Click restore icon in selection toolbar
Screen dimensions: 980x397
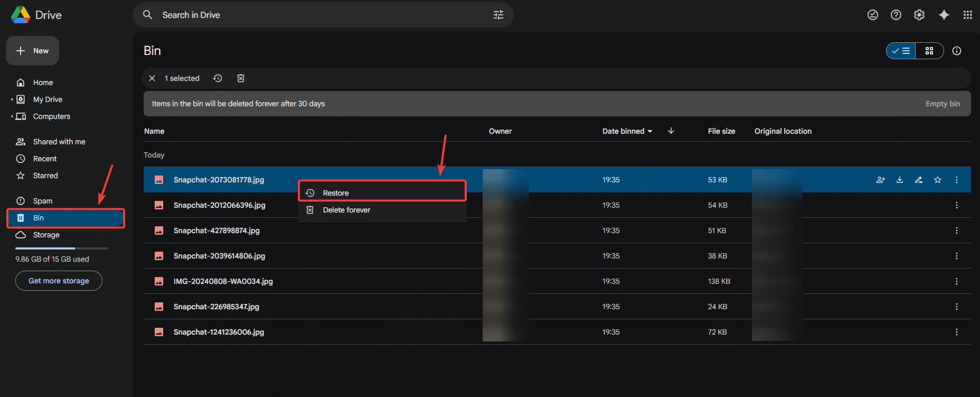(218, 78)
